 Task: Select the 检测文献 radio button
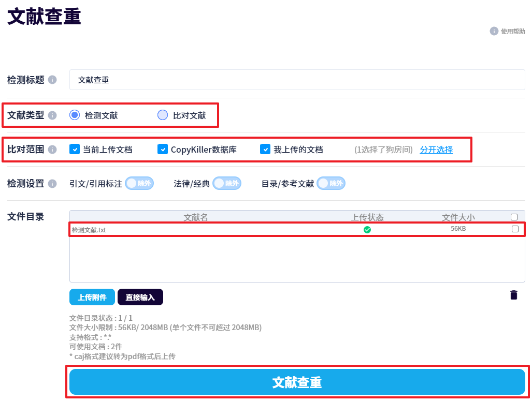(x=75, y=115)
